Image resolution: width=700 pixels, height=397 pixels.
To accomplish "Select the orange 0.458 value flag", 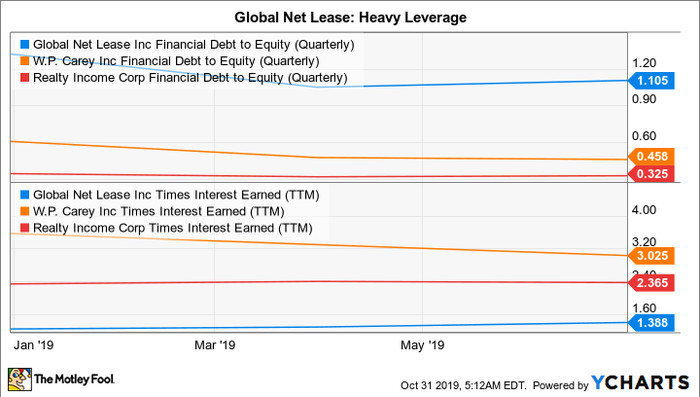I will (x=651, y=156).
